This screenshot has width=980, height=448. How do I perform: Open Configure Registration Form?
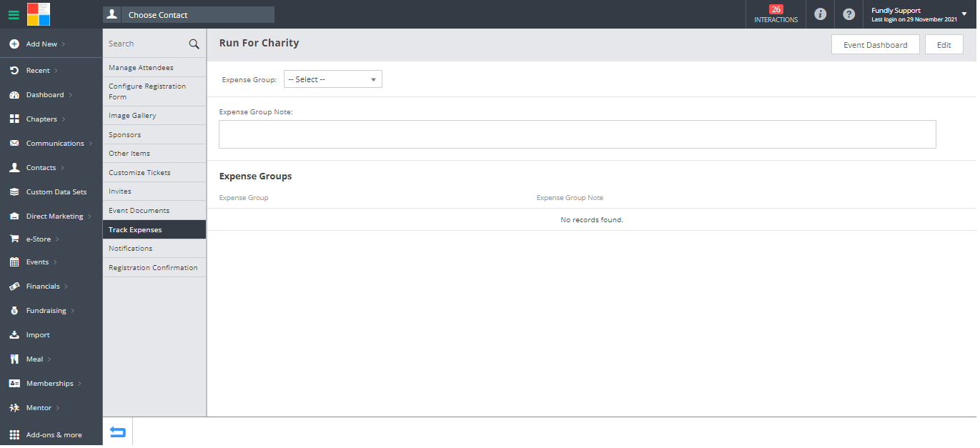point(154,91)
